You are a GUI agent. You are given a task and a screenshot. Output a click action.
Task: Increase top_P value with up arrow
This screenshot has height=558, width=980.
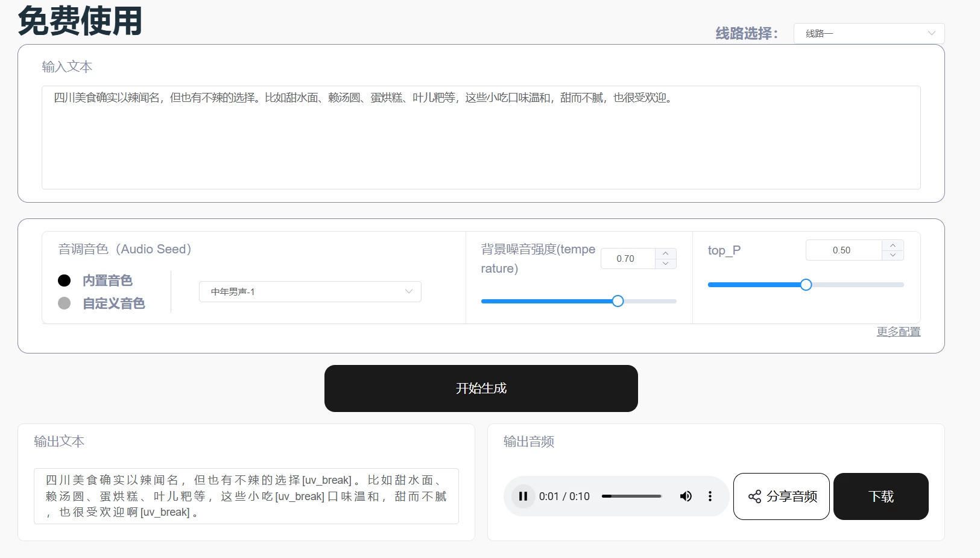893,245
